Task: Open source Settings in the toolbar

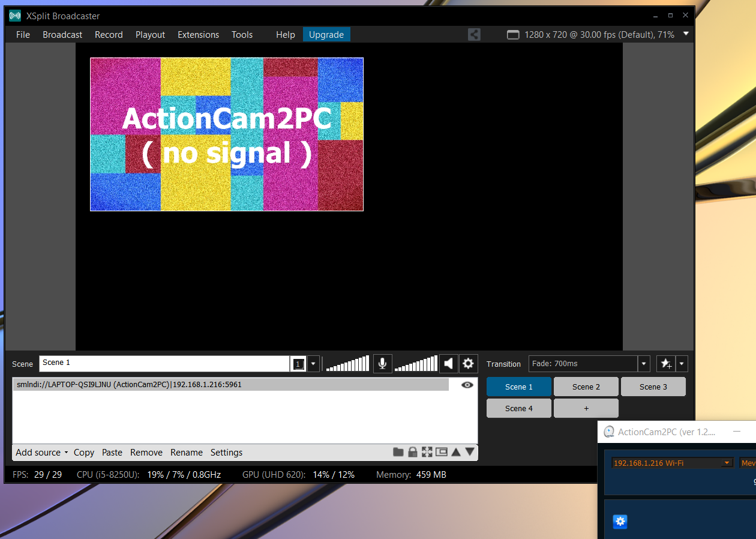Action: 227,453
